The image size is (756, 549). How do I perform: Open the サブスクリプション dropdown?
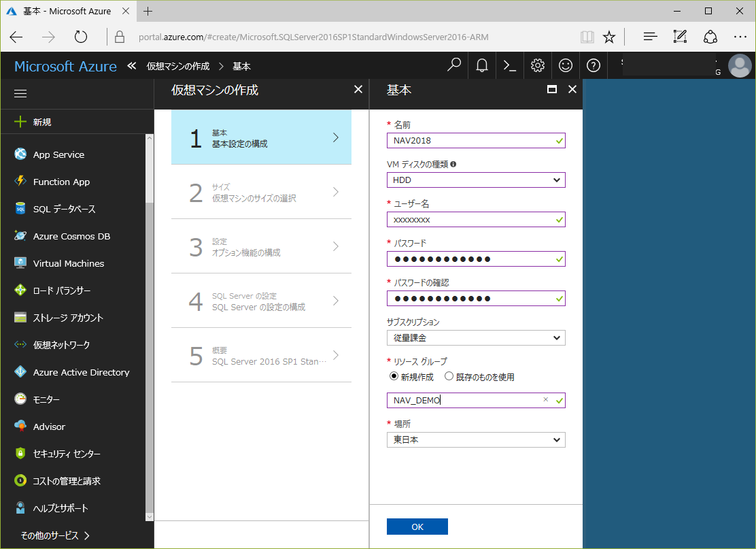476,337
